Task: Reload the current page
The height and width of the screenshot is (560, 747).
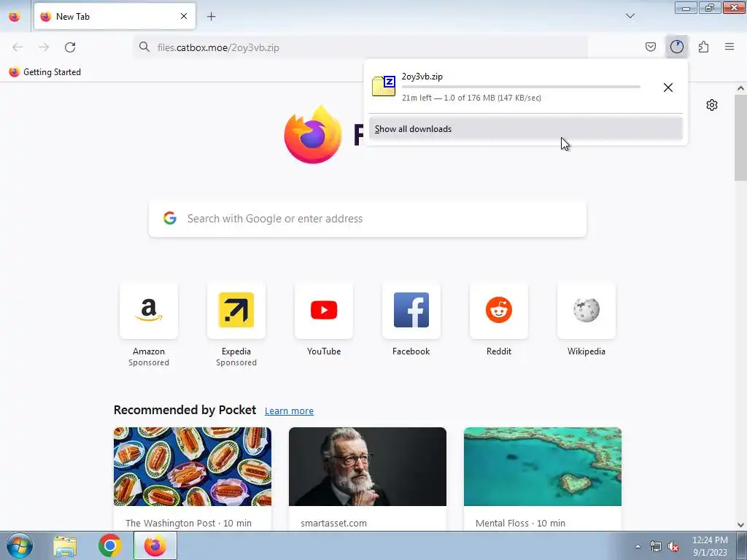Action: coord(70,47)
